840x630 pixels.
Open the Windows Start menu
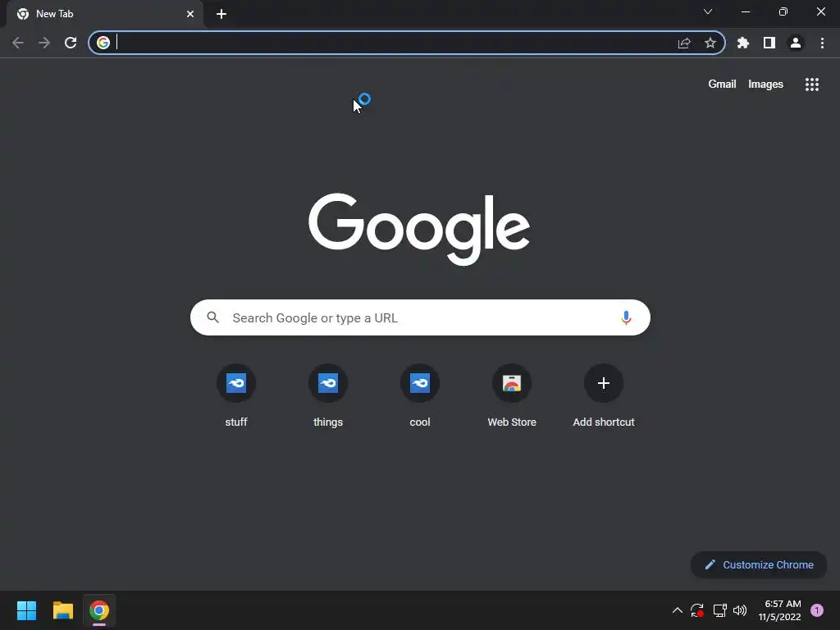pyautogui.click(x=26, y=610)
